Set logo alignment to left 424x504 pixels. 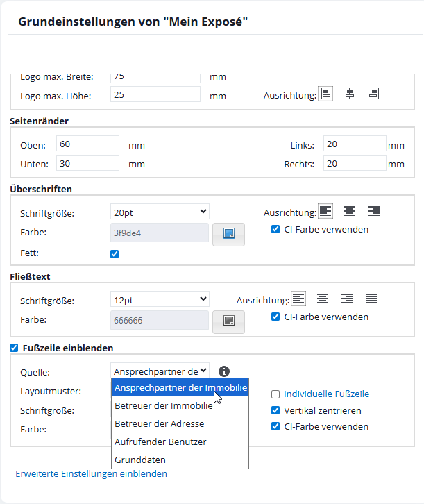[325, 94]
